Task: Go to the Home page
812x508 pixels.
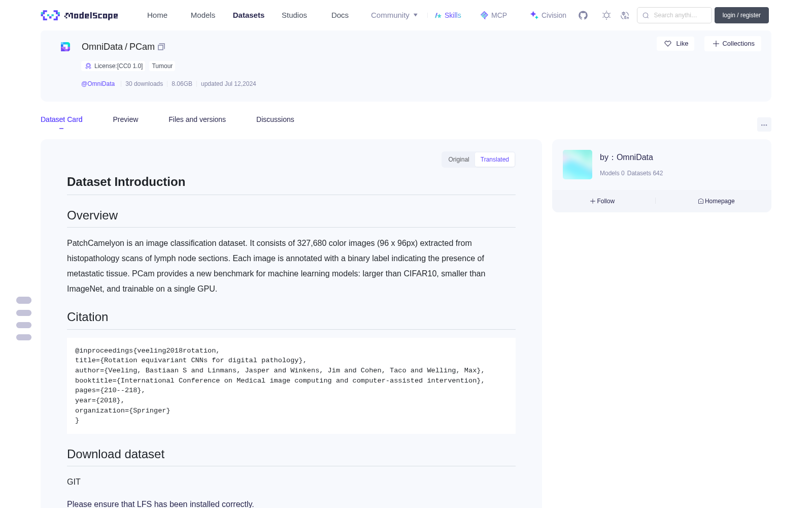Action: click(x=157, y=15)
